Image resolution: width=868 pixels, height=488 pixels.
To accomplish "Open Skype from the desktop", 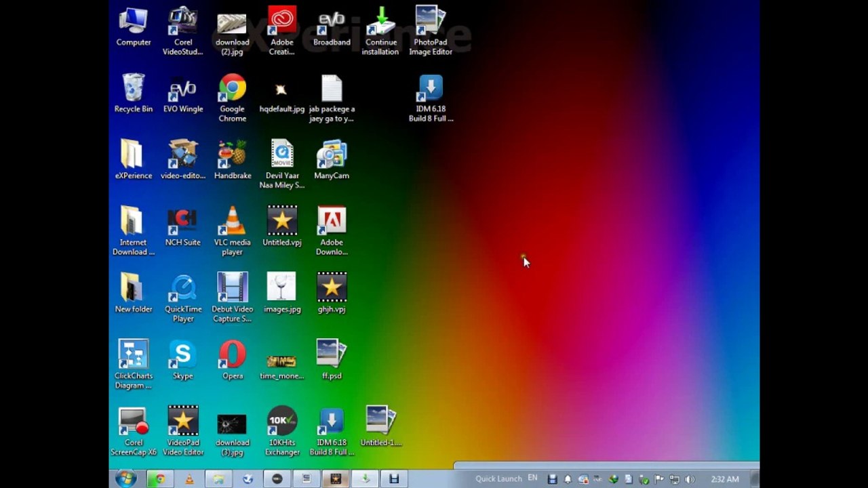I will point(182,360).
